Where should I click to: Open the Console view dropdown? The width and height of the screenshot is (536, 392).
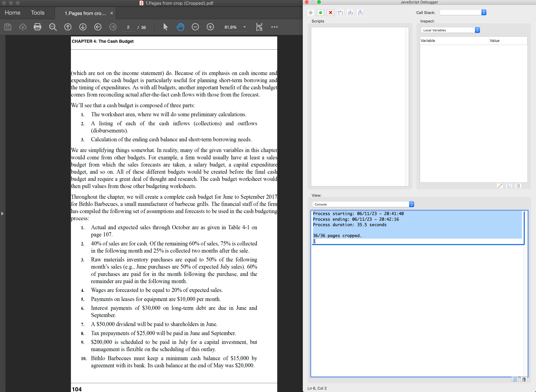(363, 204)
